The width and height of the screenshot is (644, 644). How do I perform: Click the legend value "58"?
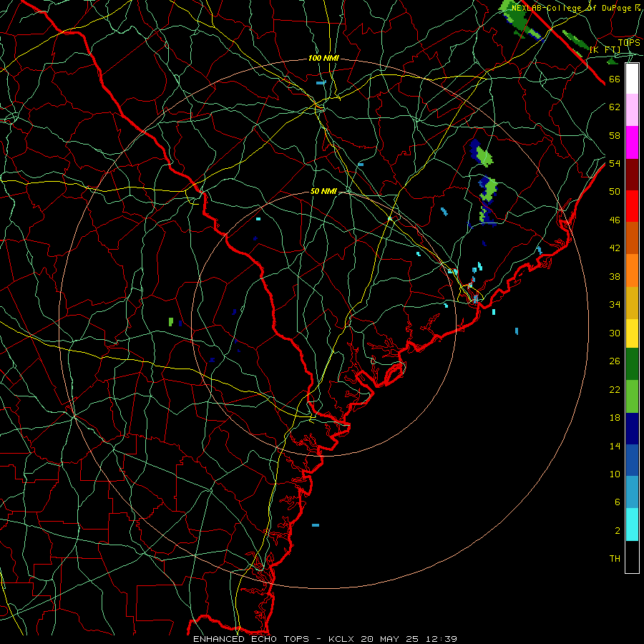[615, 135]
